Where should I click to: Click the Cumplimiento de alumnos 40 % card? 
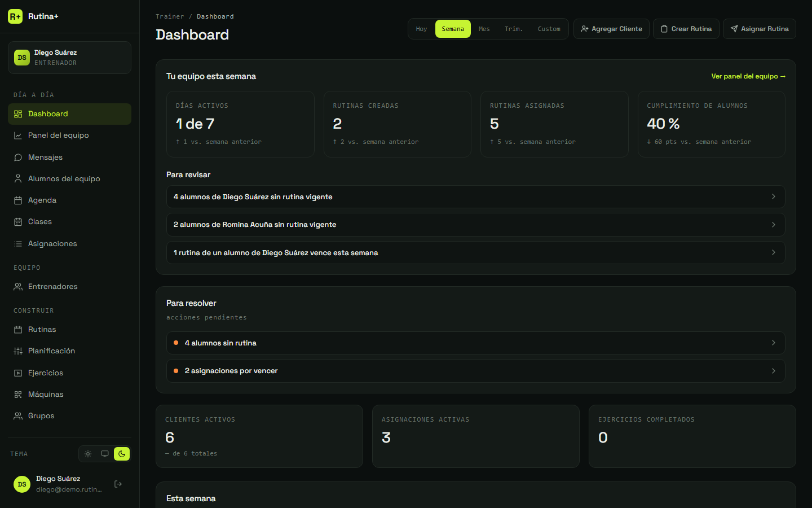711,124
